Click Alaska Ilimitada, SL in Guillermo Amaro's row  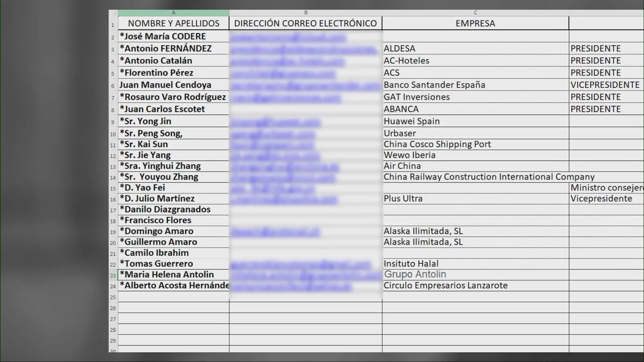(x=475, y=242)
